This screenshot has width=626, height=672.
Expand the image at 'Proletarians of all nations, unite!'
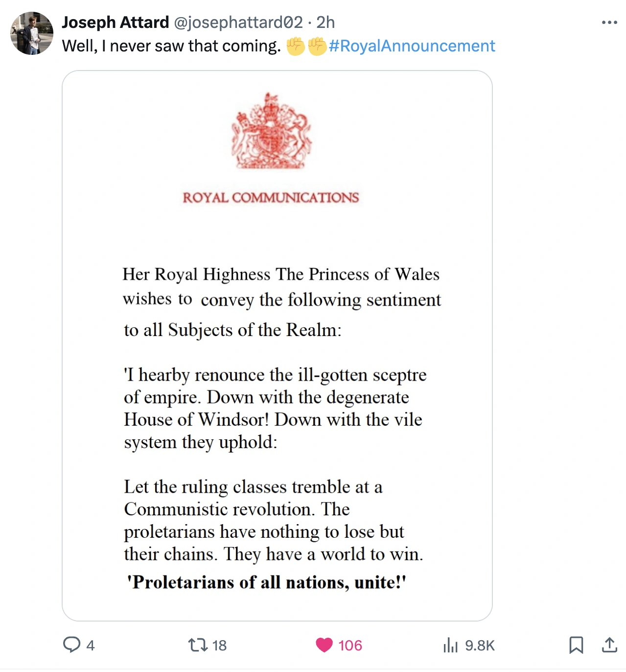pyautogui.click(x=267, y=582)
